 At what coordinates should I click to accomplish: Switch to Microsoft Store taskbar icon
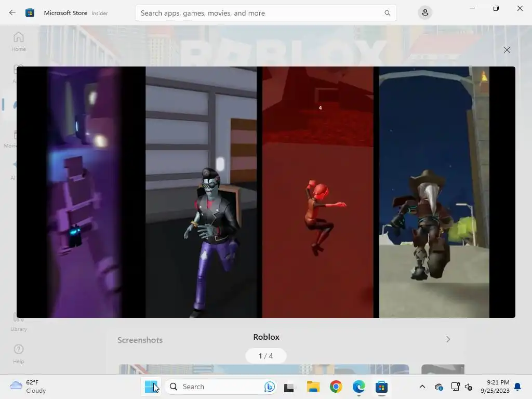[381, 387]
